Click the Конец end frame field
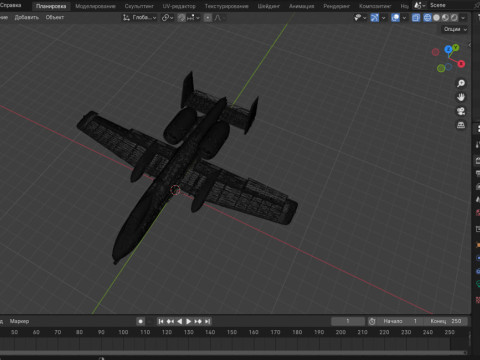 pyautogui.click(x=445, y=321)
